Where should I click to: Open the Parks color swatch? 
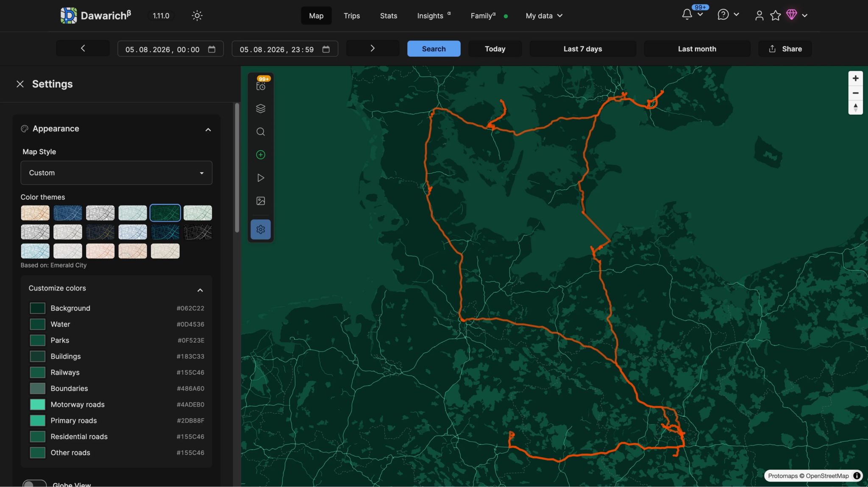37,340
